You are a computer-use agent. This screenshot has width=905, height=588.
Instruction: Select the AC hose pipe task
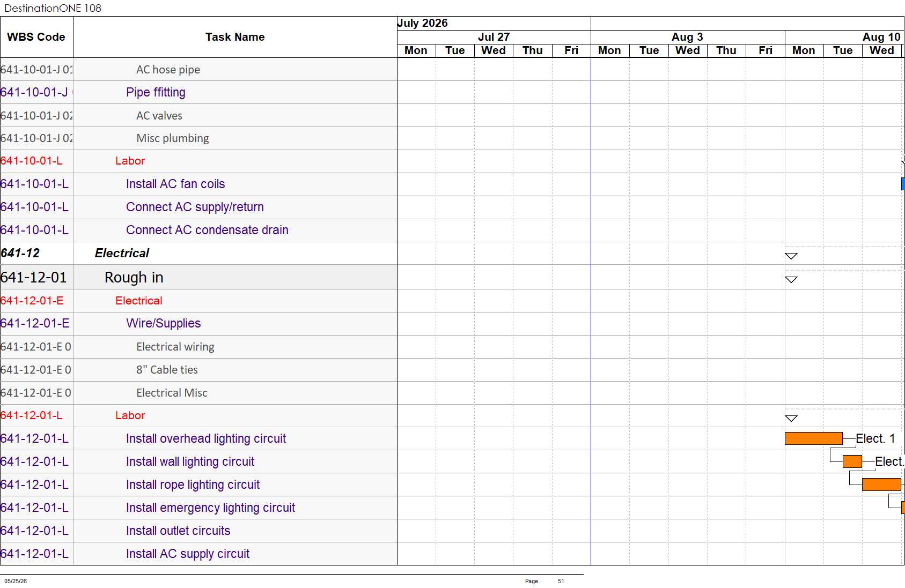[x=168, y=70]
